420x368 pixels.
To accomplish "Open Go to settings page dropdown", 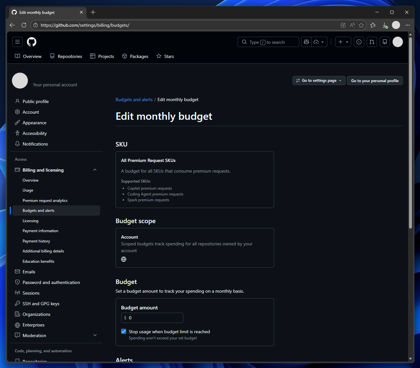I will (x=319, y=81).
